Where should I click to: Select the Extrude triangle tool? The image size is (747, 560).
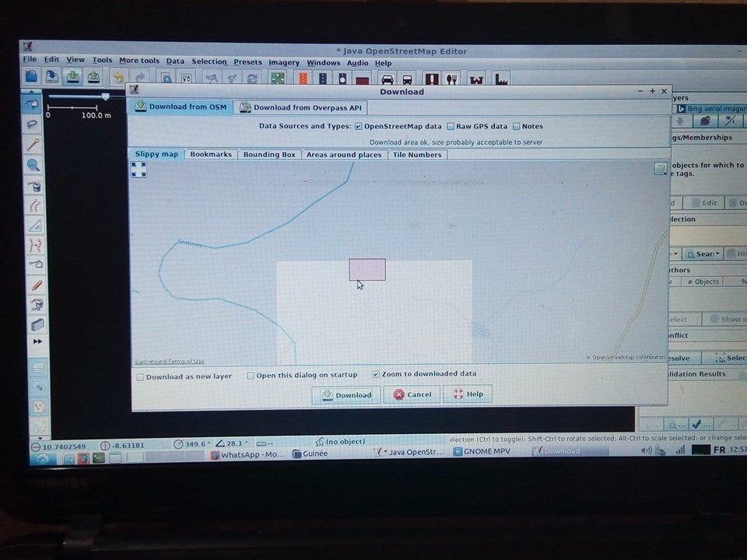point(35,226)
